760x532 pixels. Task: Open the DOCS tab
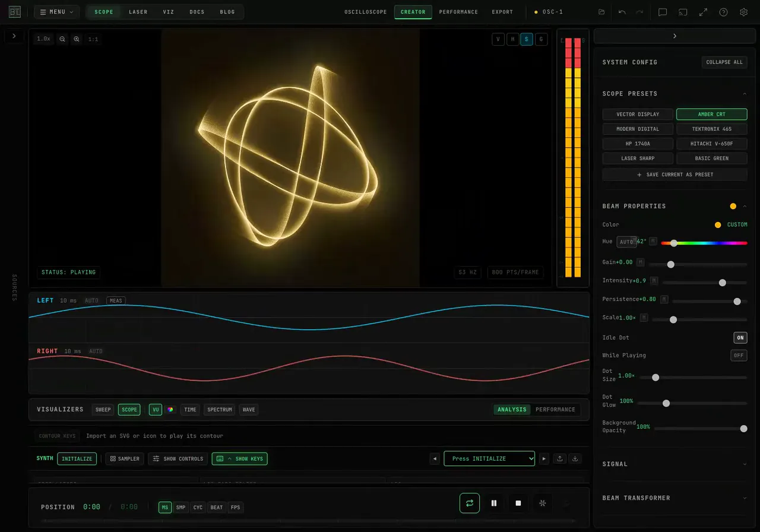(197, 12)
